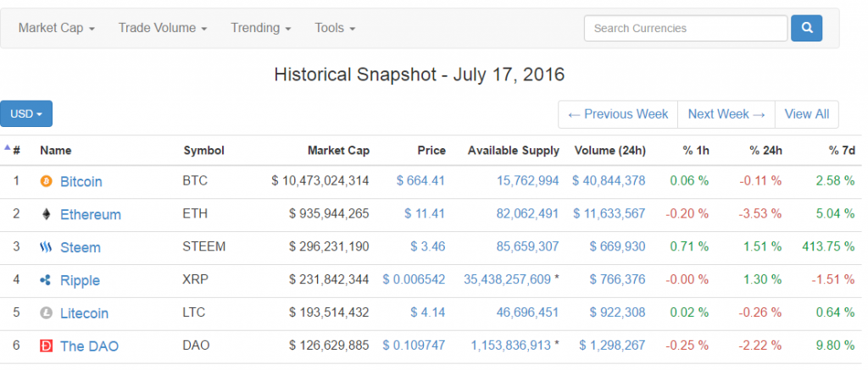The image size is (868, 370).
Task: Open the Bitcoin name link
Action: tap(81, 182)
